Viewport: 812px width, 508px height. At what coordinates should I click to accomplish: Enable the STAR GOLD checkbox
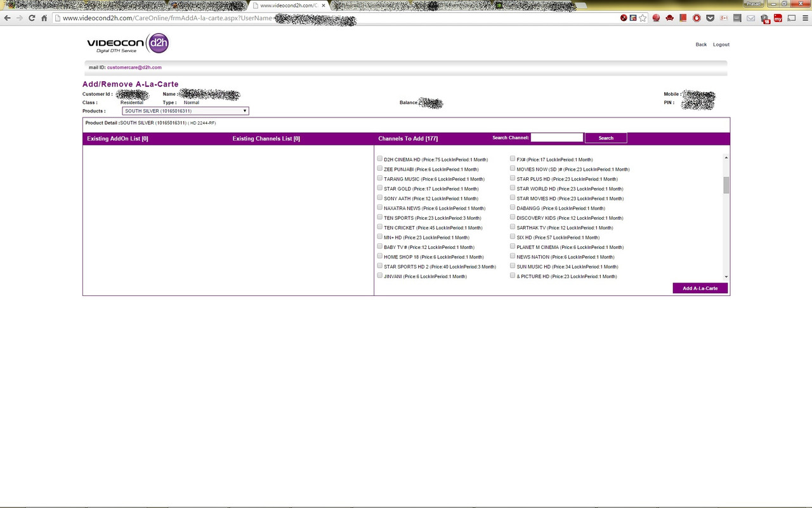[x=380, y=188]
